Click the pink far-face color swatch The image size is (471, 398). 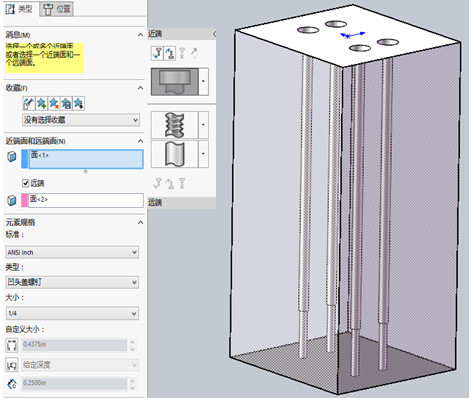click(x=25, y=200)
